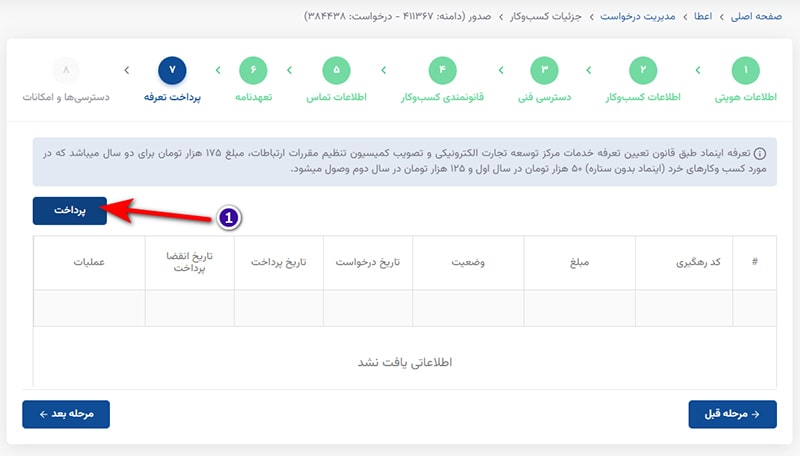Select پرداخت تعرفه step label
The width and height of the screenshot is (800, 456).
point(172,97)
